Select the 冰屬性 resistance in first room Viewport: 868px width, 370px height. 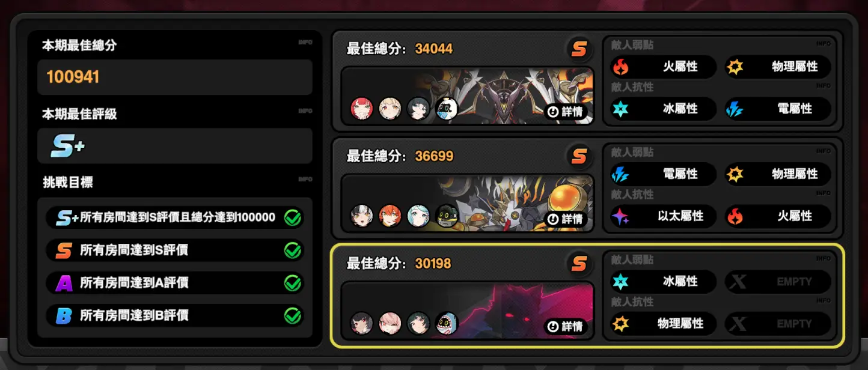[x=663, y=109]
